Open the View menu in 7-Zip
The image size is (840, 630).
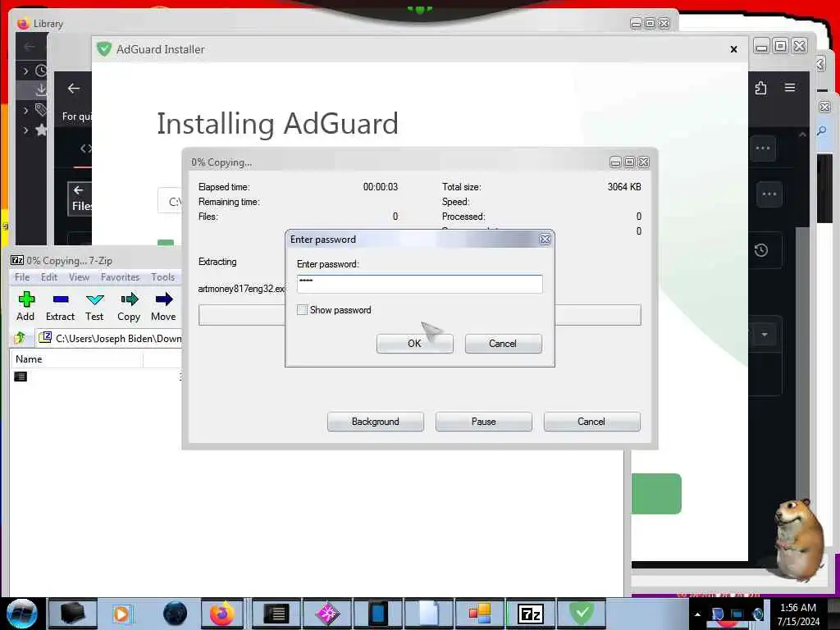point(79,277)
